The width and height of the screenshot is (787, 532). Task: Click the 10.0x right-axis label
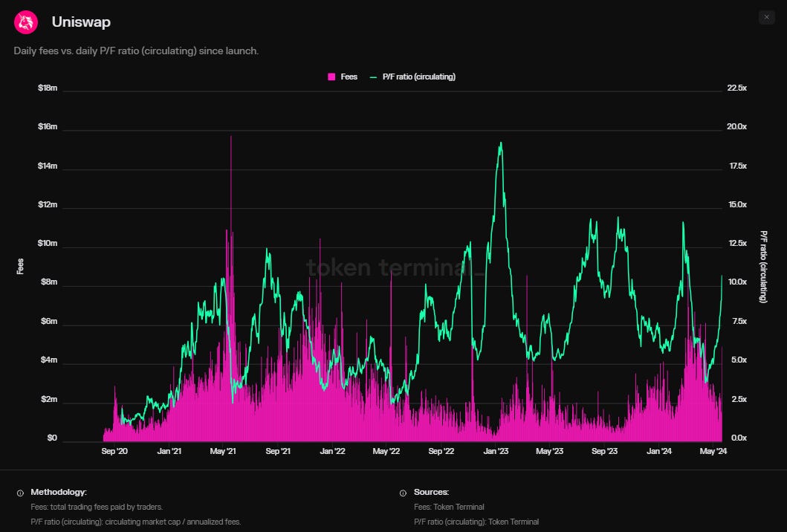click(738, 282)
